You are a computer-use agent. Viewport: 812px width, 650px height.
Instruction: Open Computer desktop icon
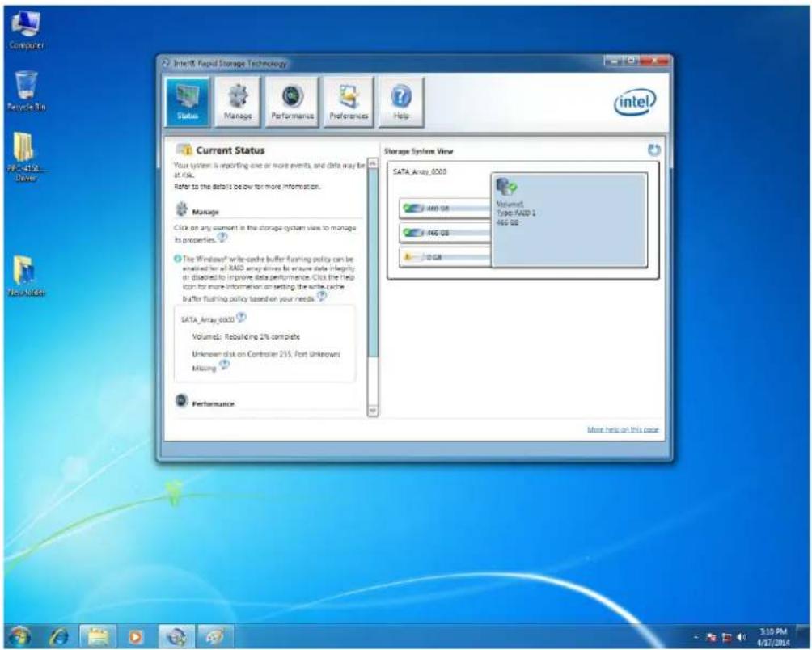[26, 31]
